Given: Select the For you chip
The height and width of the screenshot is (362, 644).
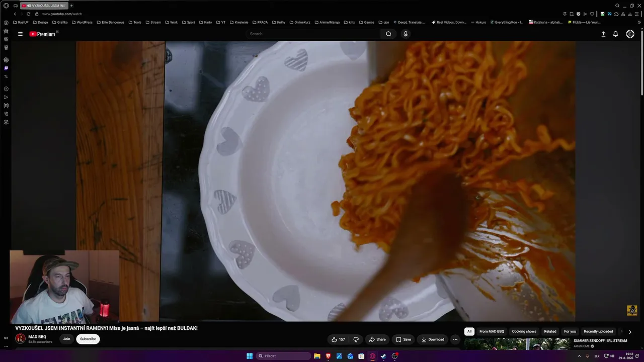Looking at the screenshot, I should coord(570,332).
